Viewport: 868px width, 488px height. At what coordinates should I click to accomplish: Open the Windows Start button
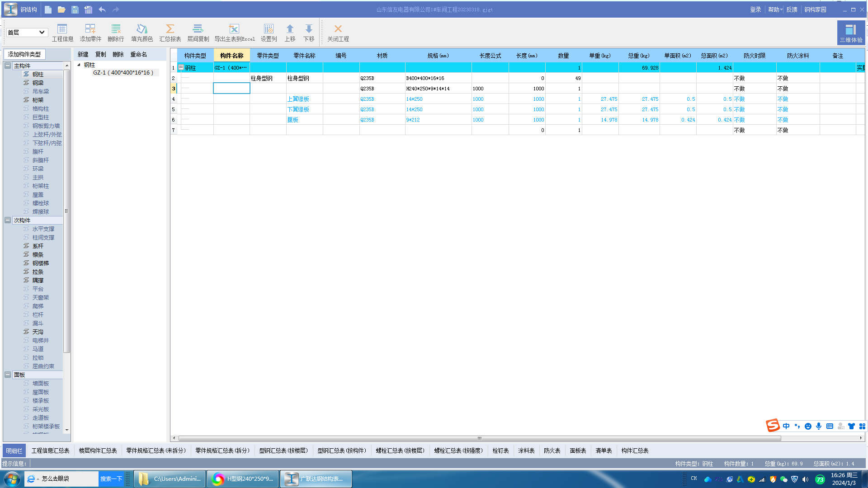click(12, 479)
